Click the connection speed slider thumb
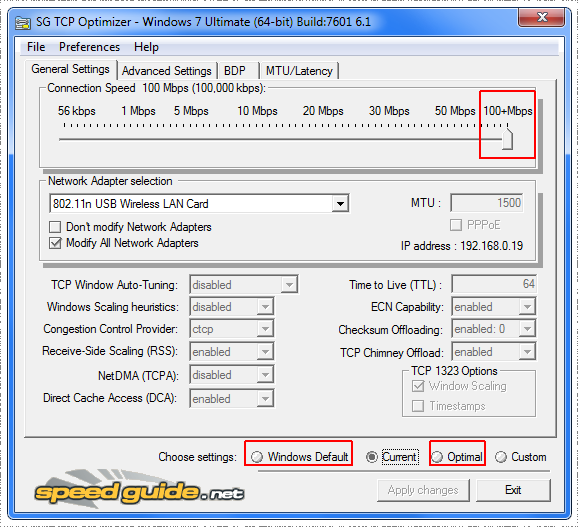578x527 pixels. (508, 139)
